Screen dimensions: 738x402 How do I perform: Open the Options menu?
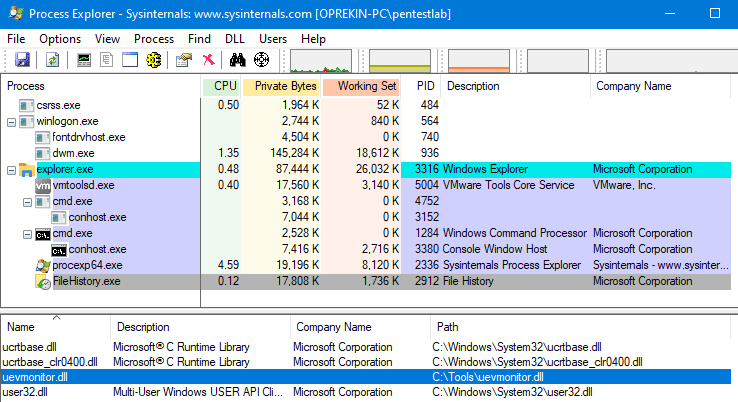[x=60, y=38]
